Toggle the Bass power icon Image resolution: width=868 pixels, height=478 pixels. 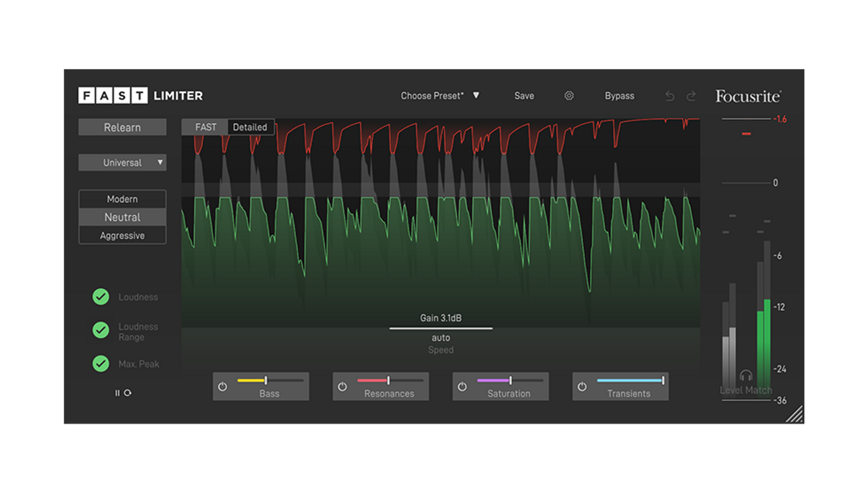click(222, 386)
